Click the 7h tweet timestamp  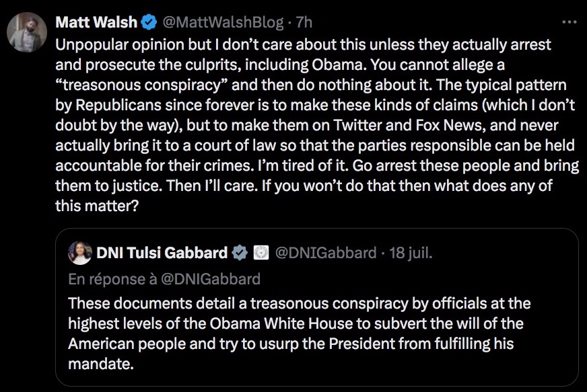click(304, 22)
